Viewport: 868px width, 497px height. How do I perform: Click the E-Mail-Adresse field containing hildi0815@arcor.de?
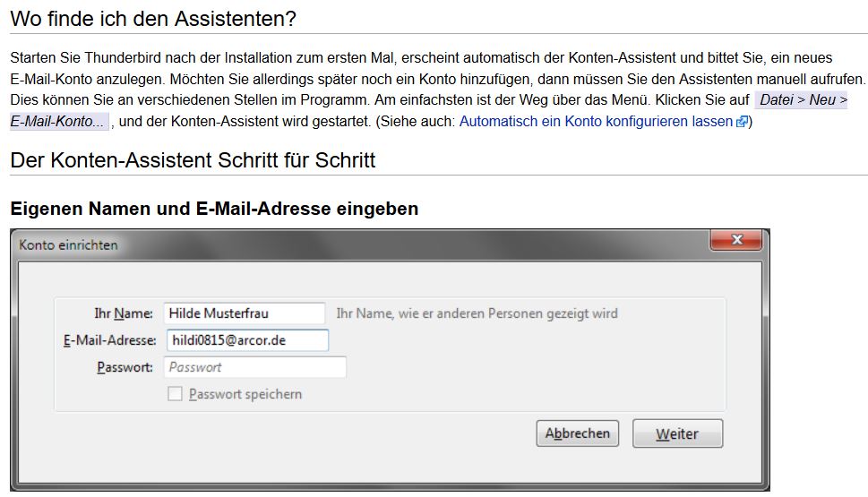click(247, 340)
